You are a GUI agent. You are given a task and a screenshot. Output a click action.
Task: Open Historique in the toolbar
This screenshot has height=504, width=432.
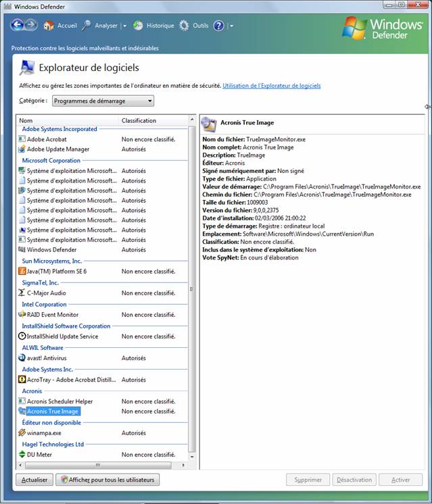click(160, 26)
